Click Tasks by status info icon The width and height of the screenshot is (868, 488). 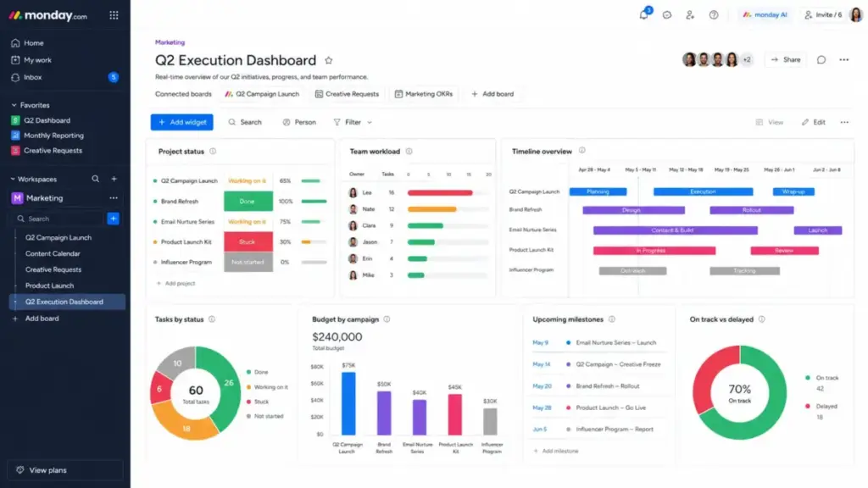[x=211, y=319]
